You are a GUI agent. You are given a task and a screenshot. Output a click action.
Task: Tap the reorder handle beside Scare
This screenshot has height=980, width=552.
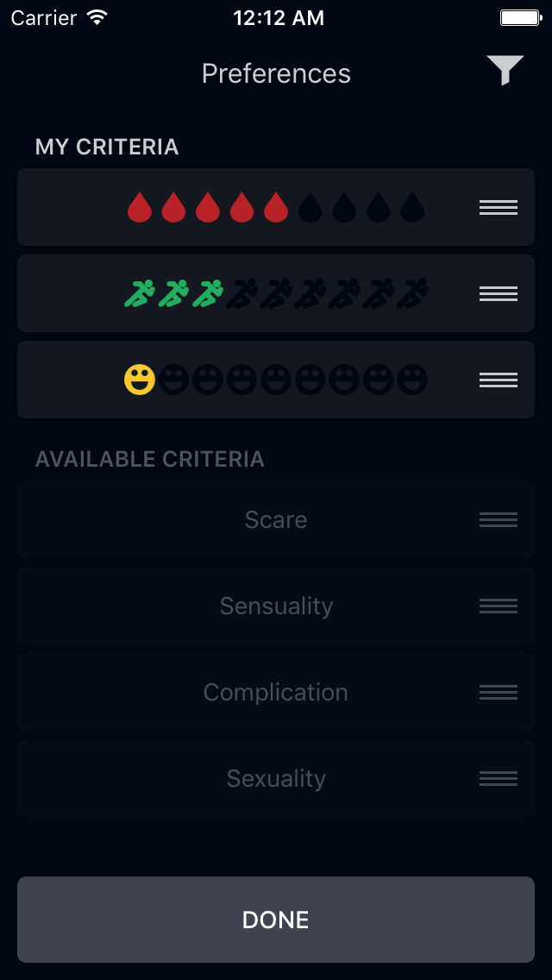click(499, 519)
